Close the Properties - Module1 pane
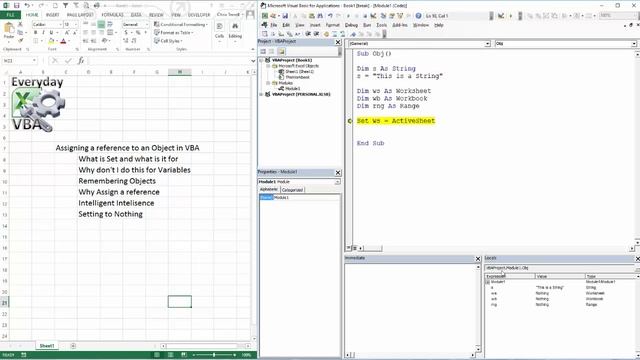640x360 pixels. 338,173
